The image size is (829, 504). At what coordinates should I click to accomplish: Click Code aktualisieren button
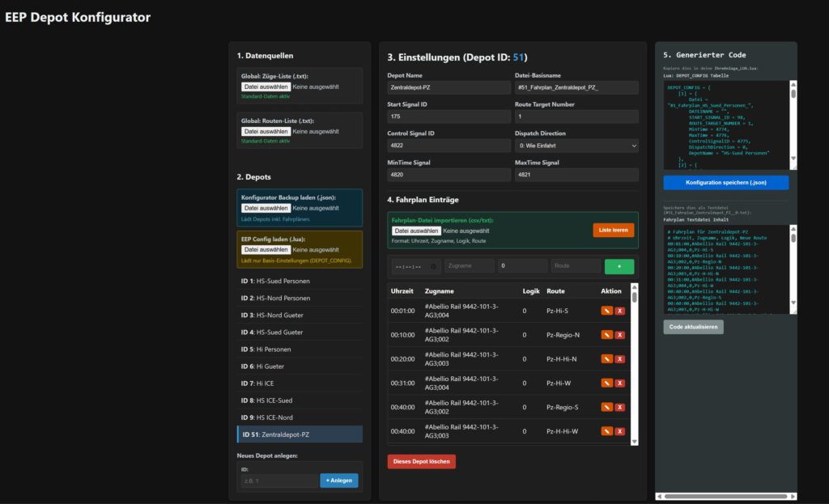coord(693,327)
